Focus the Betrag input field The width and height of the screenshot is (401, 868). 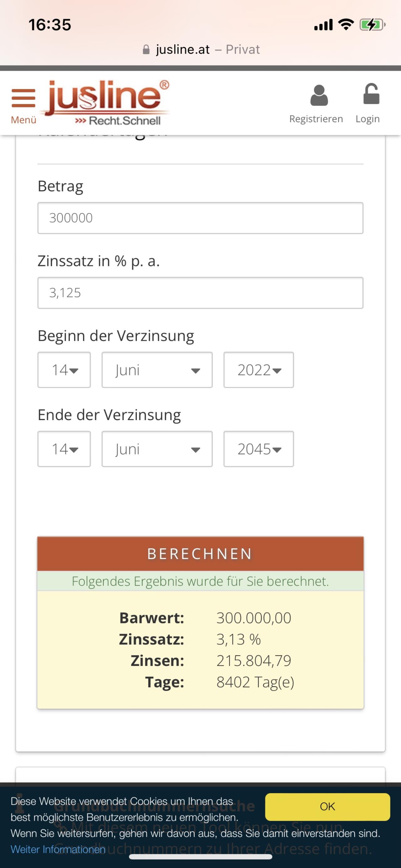[200, 218]
